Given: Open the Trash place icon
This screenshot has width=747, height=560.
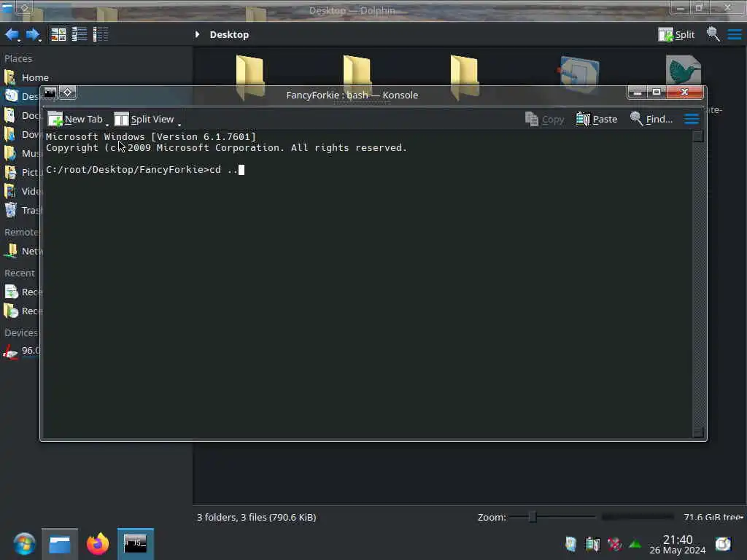Looking at the screenshot, I should (x=10, y=210).
